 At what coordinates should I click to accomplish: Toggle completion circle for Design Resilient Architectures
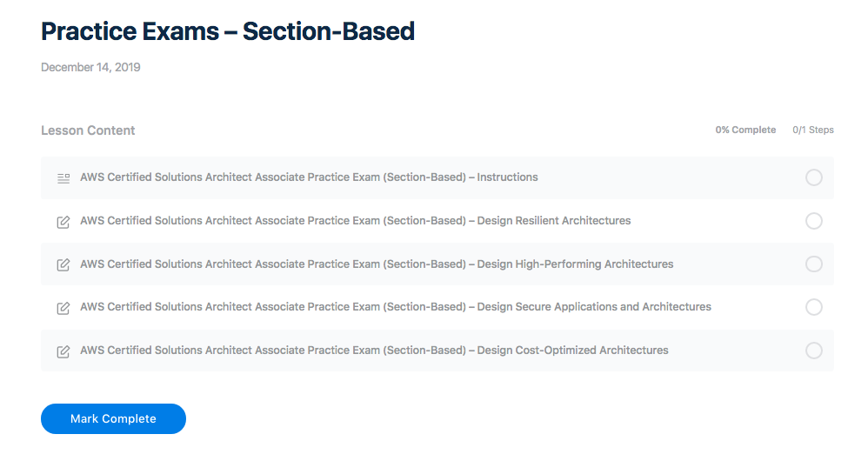point(813,221)
